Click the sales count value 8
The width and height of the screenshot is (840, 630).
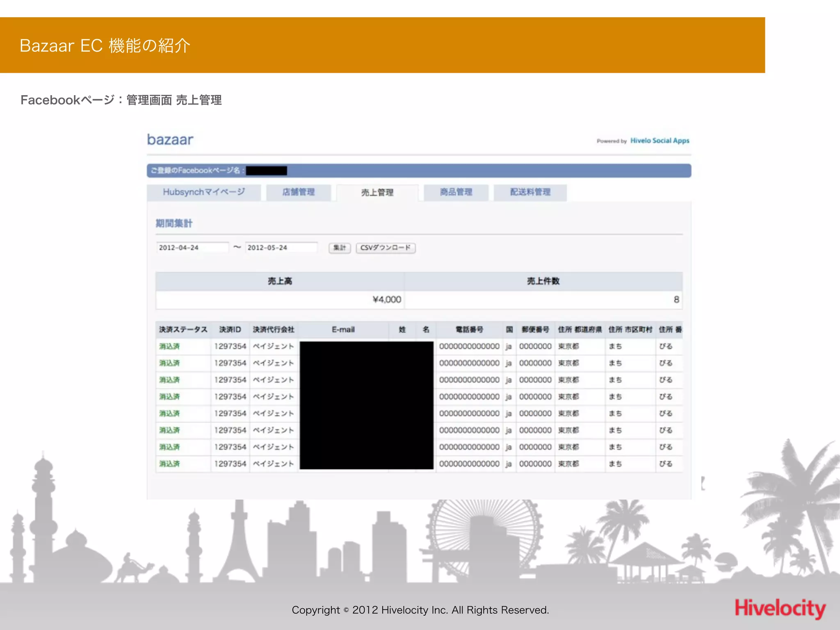(676, 300)
